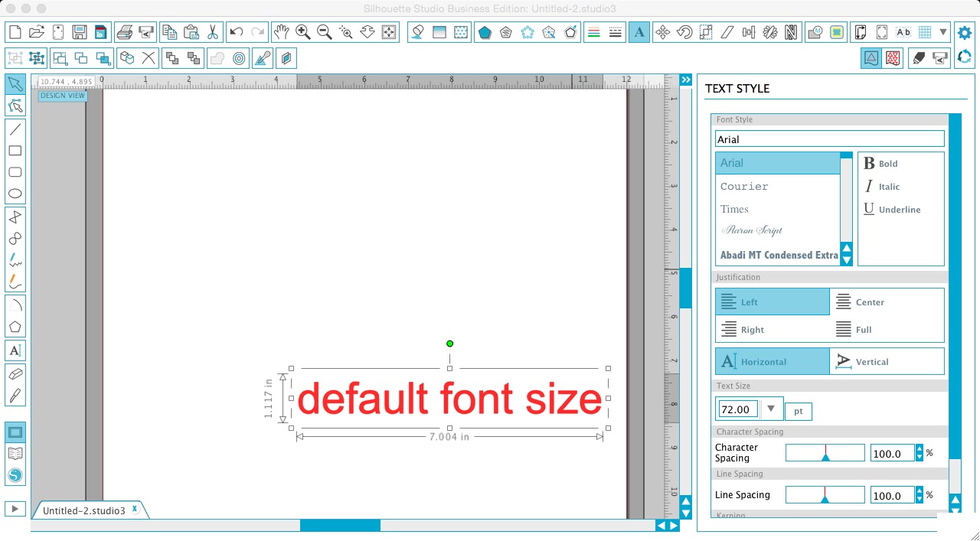Click the Design View label
980x541 pixels.
coord(62,96)
